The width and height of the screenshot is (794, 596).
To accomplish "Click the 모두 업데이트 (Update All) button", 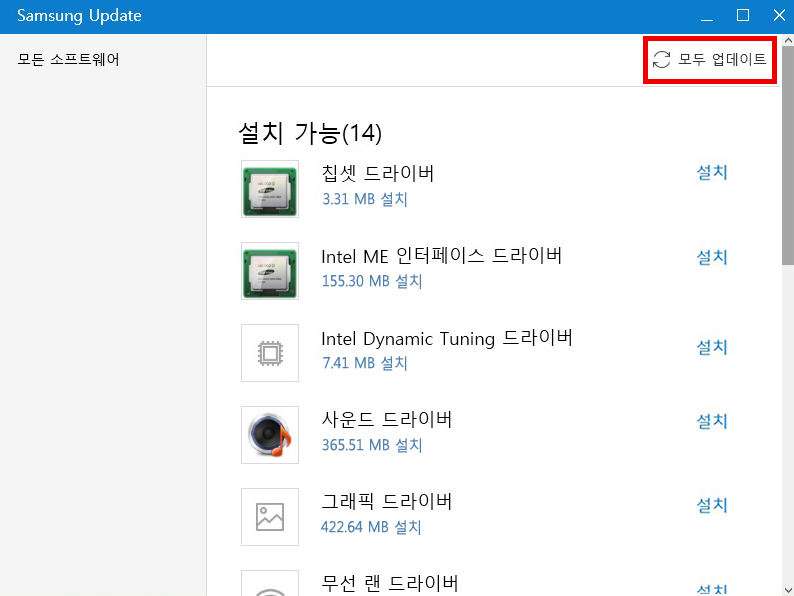I will point(709,59).
